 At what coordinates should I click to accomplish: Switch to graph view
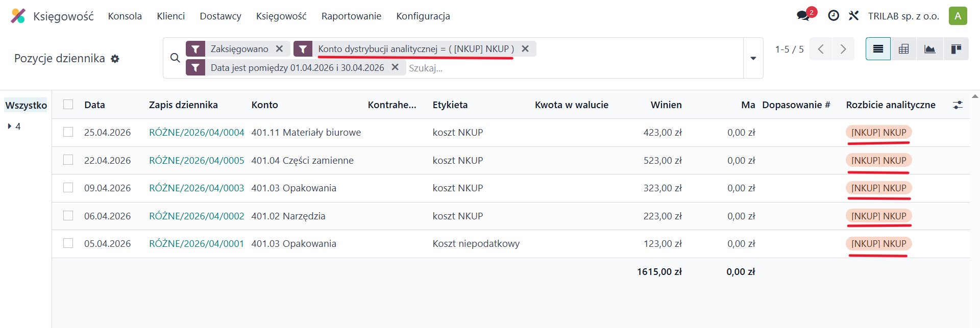click(x=929, y=49)
